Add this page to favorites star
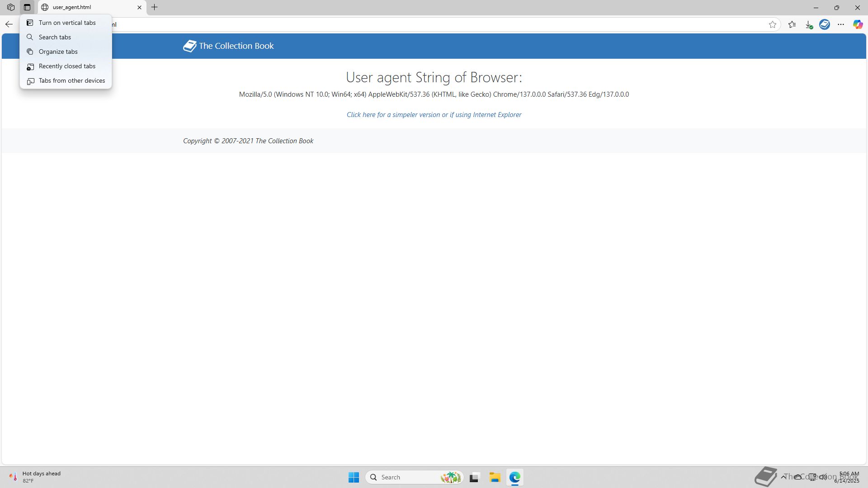 pyautogui.click(x=773, y=24)
